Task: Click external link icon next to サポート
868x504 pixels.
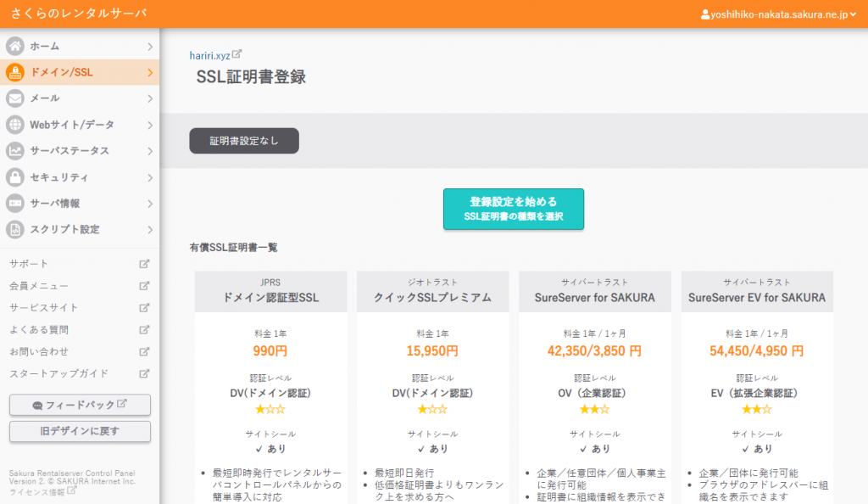Action: point(144,264)
